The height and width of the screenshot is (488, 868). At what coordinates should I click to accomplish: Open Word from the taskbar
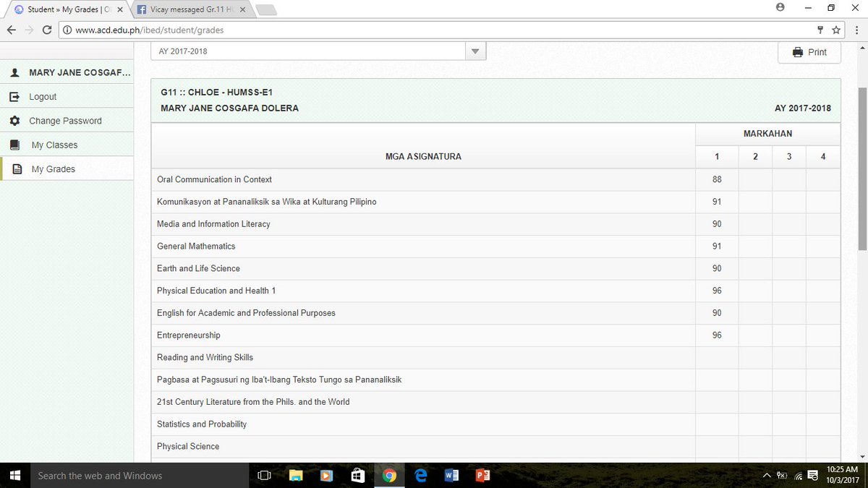tap(452, 475)
